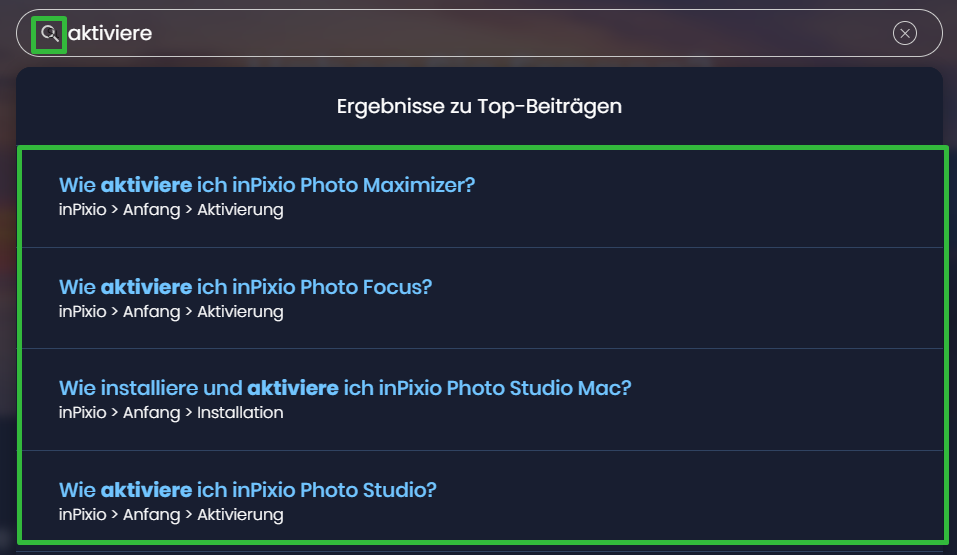Select 'inPixio' breadcrumb under Studio Mac result

coord(82,413)
